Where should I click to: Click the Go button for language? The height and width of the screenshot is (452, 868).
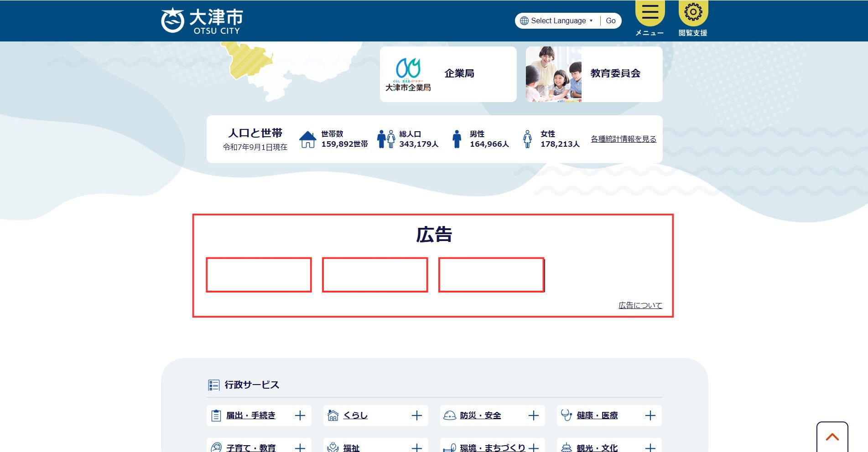point(610,21)
